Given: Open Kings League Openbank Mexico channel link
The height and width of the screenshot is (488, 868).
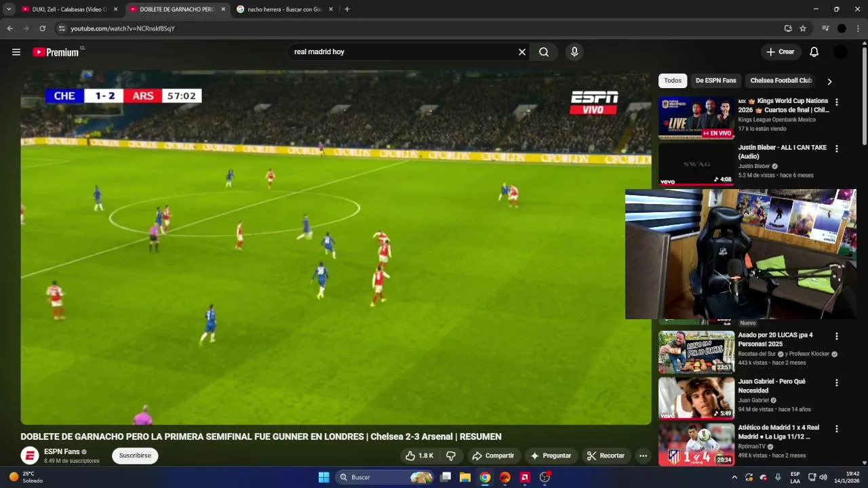Looking at the screenshot, I should (777, 119).
